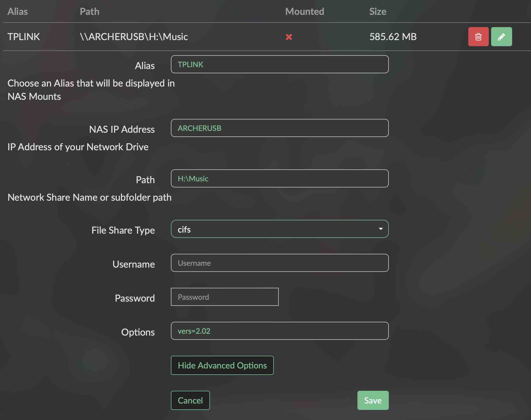Click the Mounted column header
Image resolution: width=531 pixels, height=420 pixels.
coord(305,11)
